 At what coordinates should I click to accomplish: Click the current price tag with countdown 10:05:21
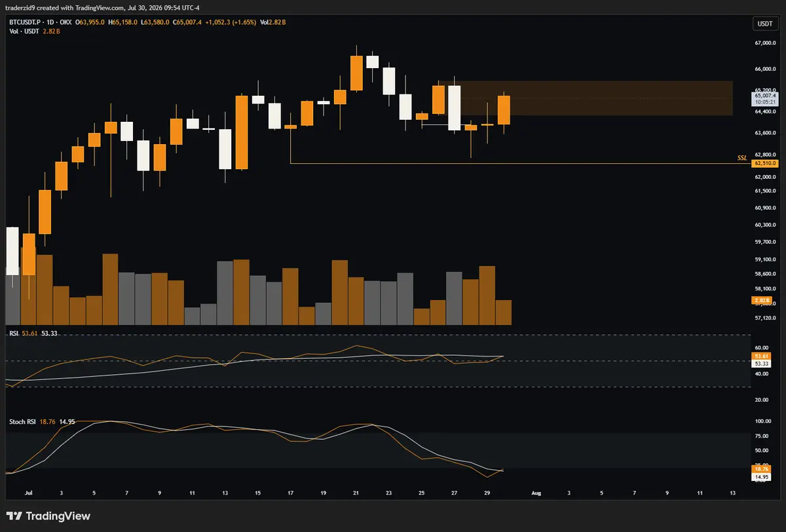(765, 98)
